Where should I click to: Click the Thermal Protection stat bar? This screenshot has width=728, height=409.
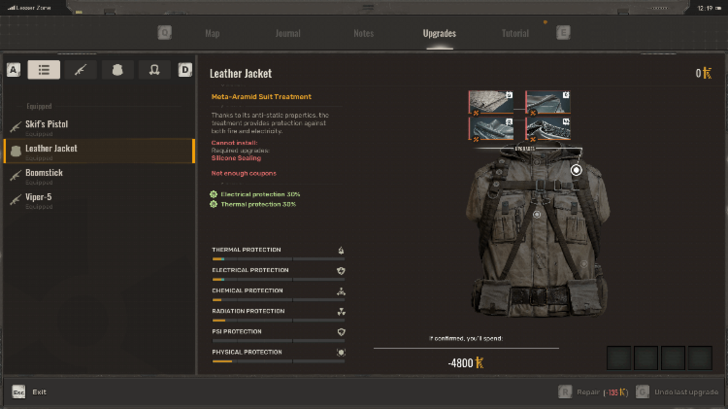click(278, 259)
